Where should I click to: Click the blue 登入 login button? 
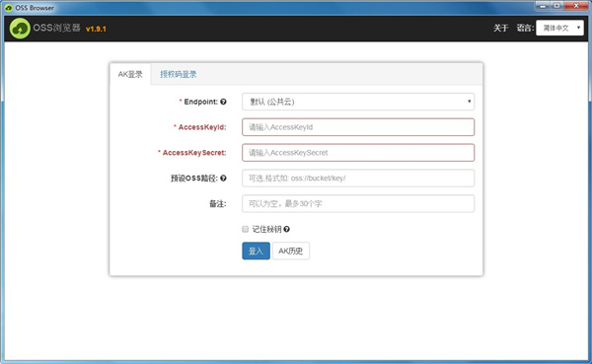pyautogui.click(x=256, y=251)
